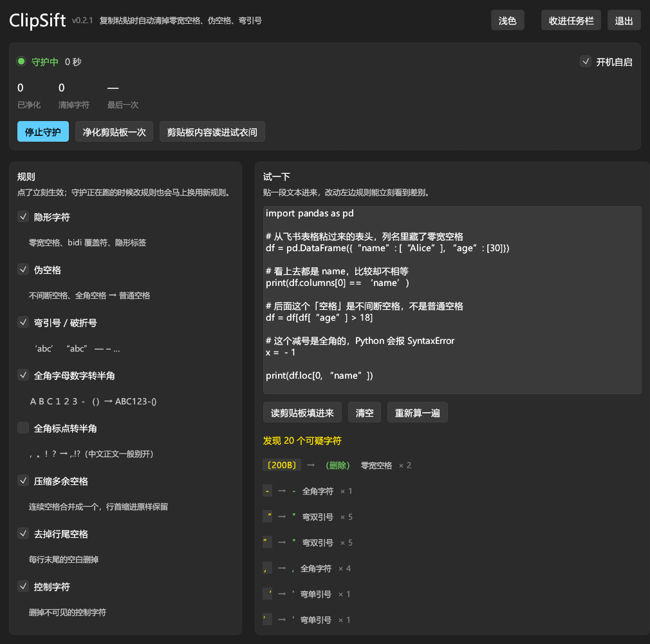Image resolution: width=650 pixels, height=644 pixels.
Task: Uncheck the 伪空格 rule checkbox
Action: [x=23, y=269]
